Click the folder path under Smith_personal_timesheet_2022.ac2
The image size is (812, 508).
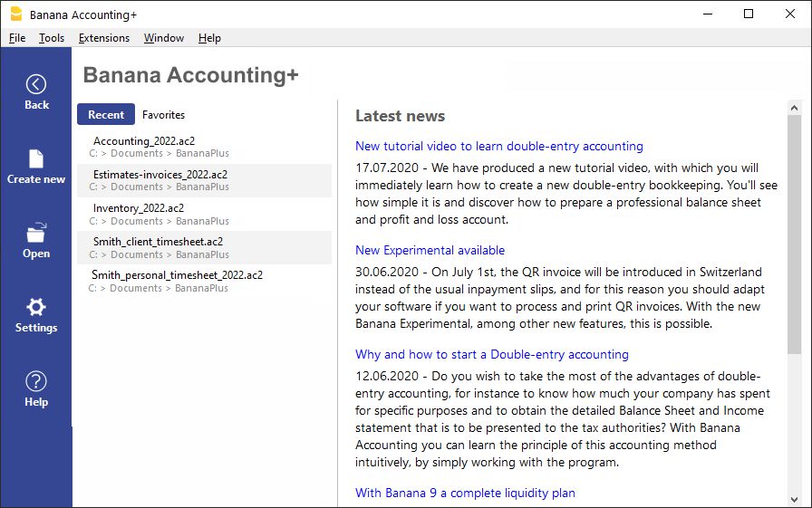[x=158, y=288]
